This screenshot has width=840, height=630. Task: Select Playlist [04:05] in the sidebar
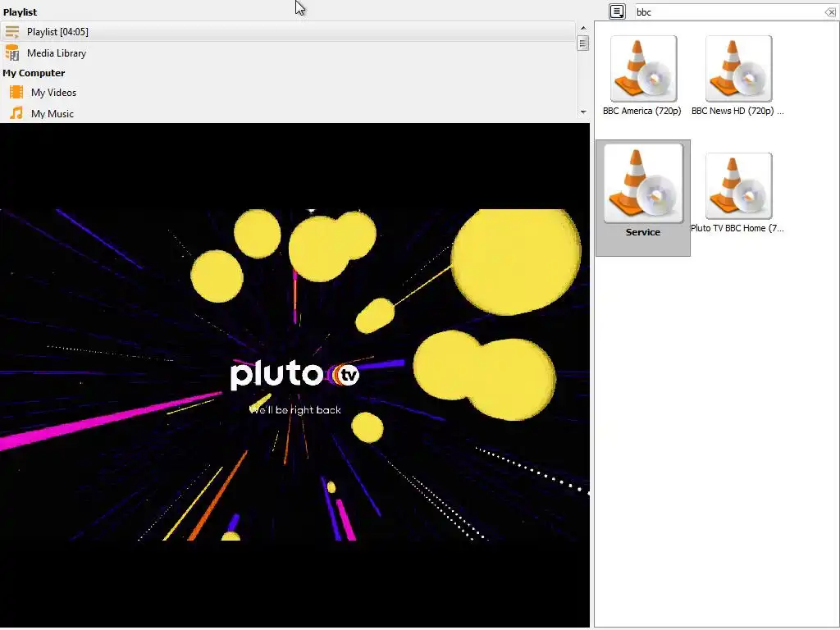288,32
